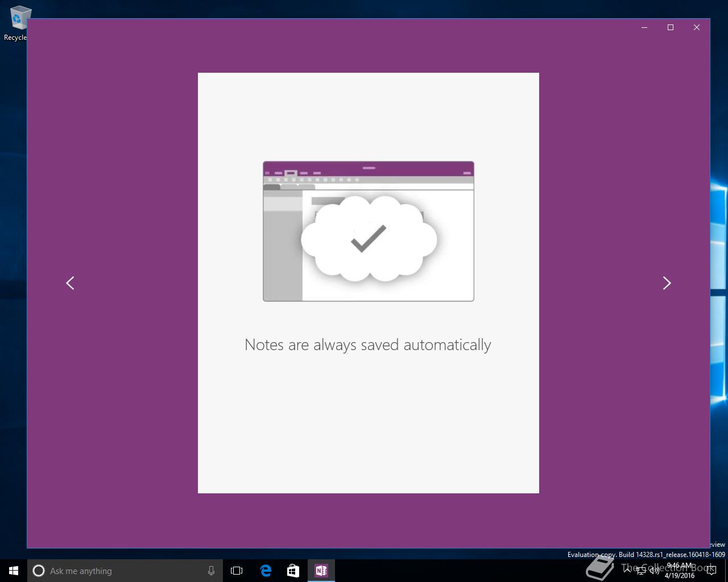Select the OneNote taskbar icon
This screenshot has height=582, width=728.
pos(321,571)
